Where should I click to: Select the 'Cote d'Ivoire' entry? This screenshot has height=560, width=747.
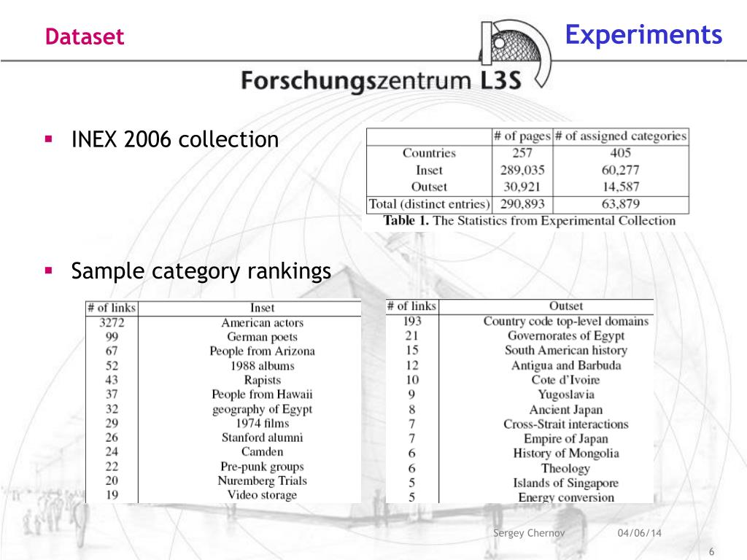(565, 379)
